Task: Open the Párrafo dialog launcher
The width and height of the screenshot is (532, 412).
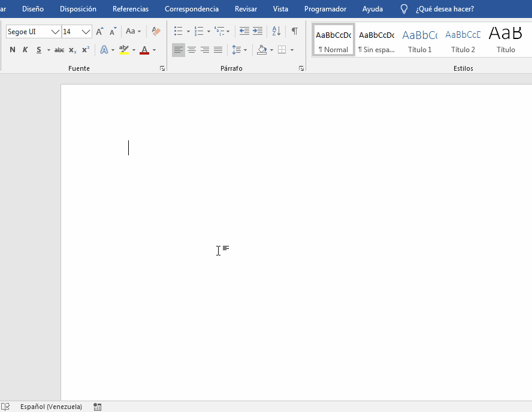Action: coord(301,68)
